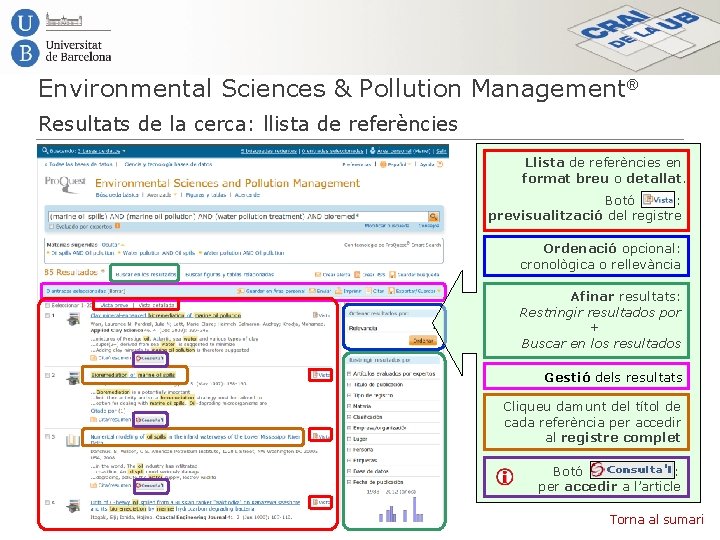Click the Ayuda help icon

click(440, 164)
